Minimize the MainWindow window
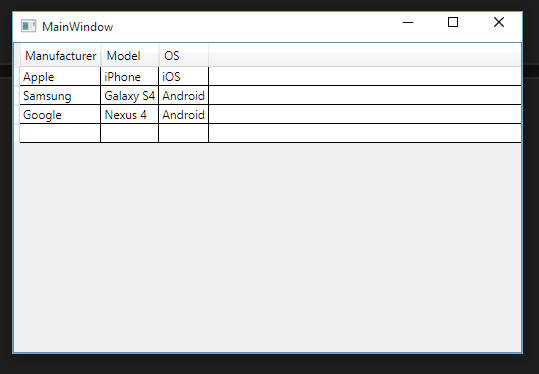The height and width of the screenshot is (374, 539). click(408, 22)
